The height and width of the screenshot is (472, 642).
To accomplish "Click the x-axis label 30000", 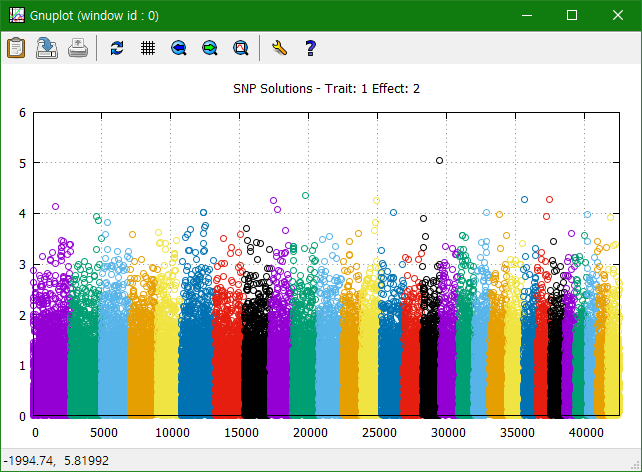I will coord(448,433).
